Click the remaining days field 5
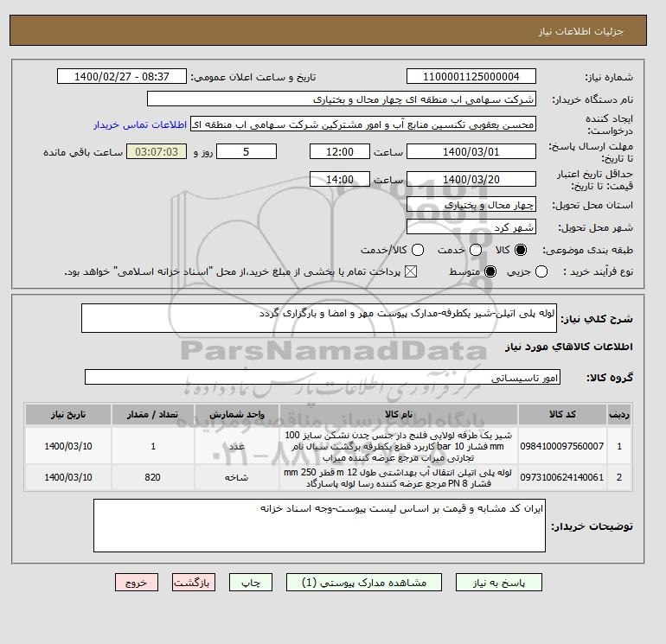 [247, 151]
